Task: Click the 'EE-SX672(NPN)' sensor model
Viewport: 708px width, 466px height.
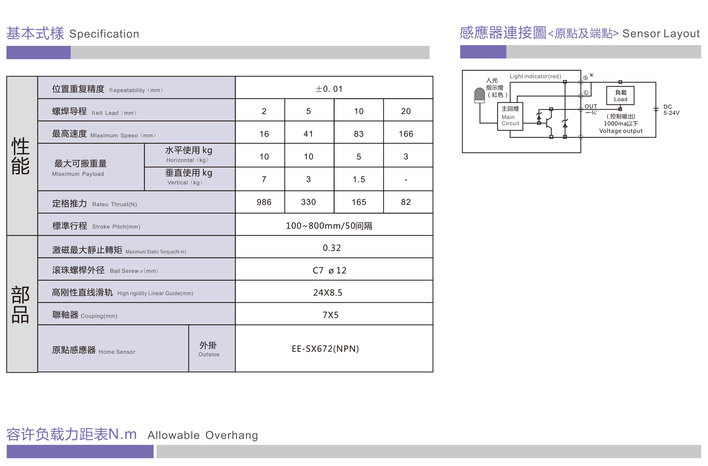Action: [x=325, y=349]
